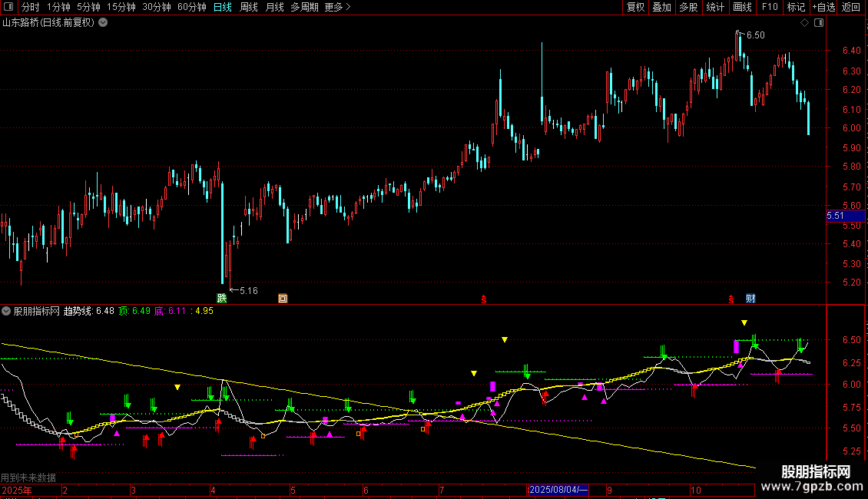Toggle the indicator circle next to 股朋指标网
Screen dimensions: 868x499
[x=6, y=311]
